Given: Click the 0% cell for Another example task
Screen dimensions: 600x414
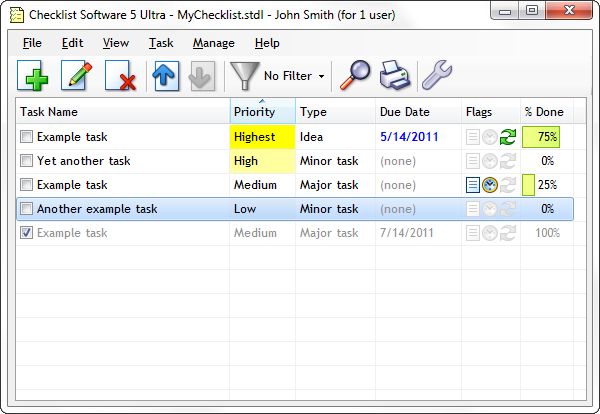Looking at the screenshot, I should (x=547, y=209).
